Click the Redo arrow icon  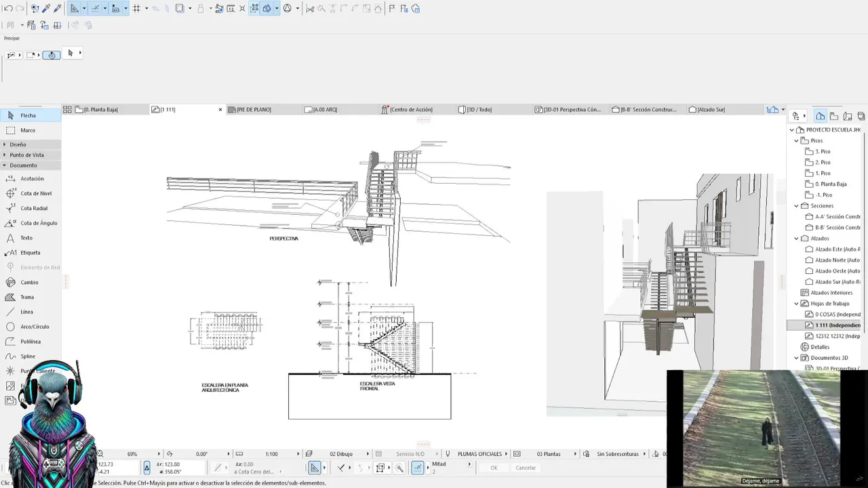[20, 9]
